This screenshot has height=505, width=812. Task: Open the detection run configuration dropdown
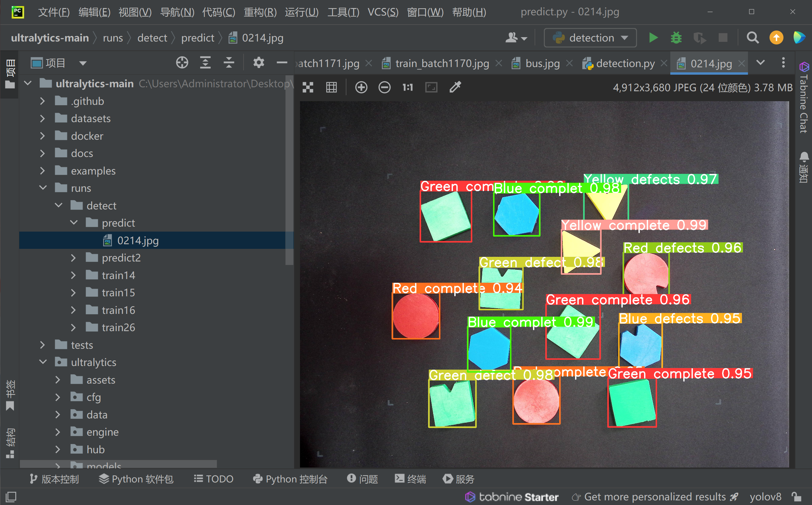point(590,38)
